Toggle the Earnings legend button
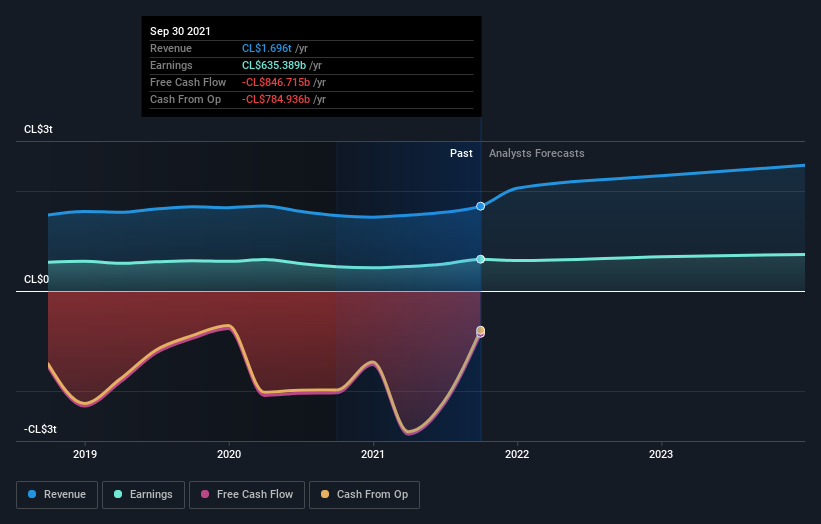The width and height of the screenshot is (821, 524). coord(143,495)
